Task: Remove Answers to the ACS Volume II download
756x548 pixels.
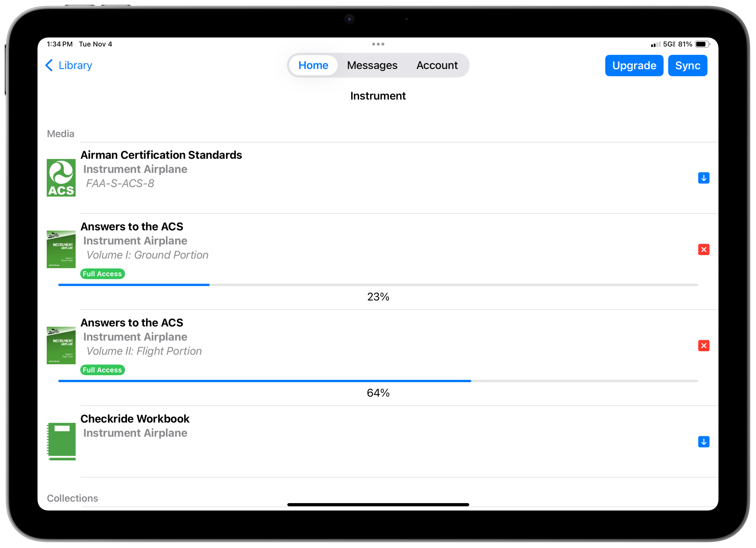Action: pyautogui.click(x=704, y=346)
